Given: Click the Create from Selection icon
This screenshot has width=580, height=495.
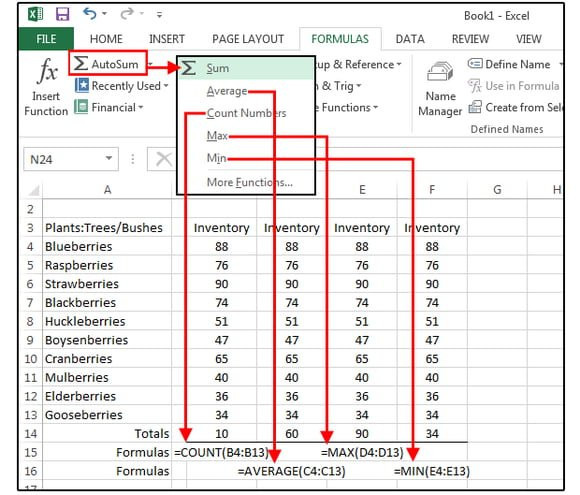Looking at the screenshot, I should (475, 107).
